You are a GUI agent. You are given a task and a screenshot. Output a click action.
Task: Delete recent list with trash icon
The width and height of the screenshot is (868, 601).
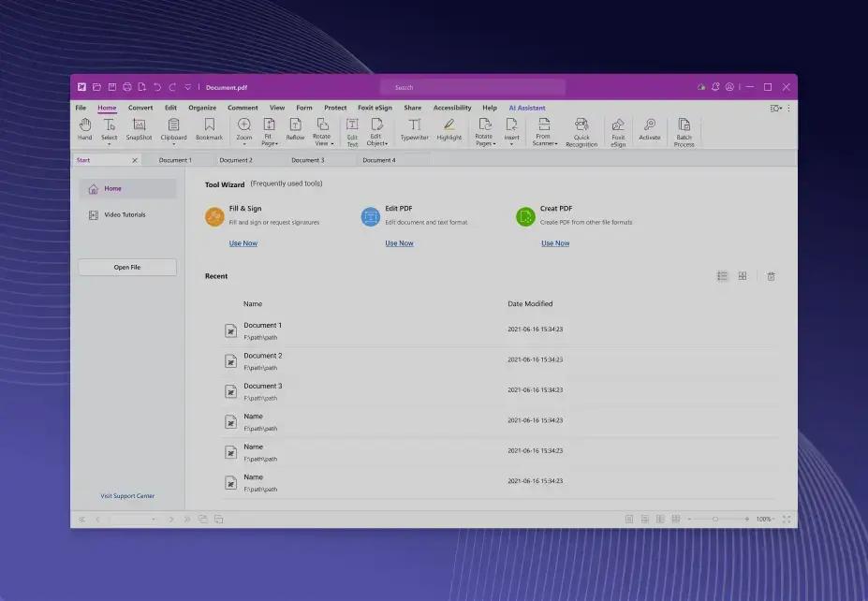tap(771, 276)
